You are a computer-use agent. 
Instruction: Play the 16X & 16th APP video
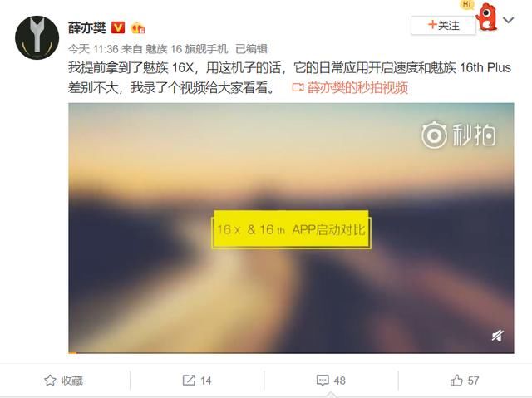291,228
